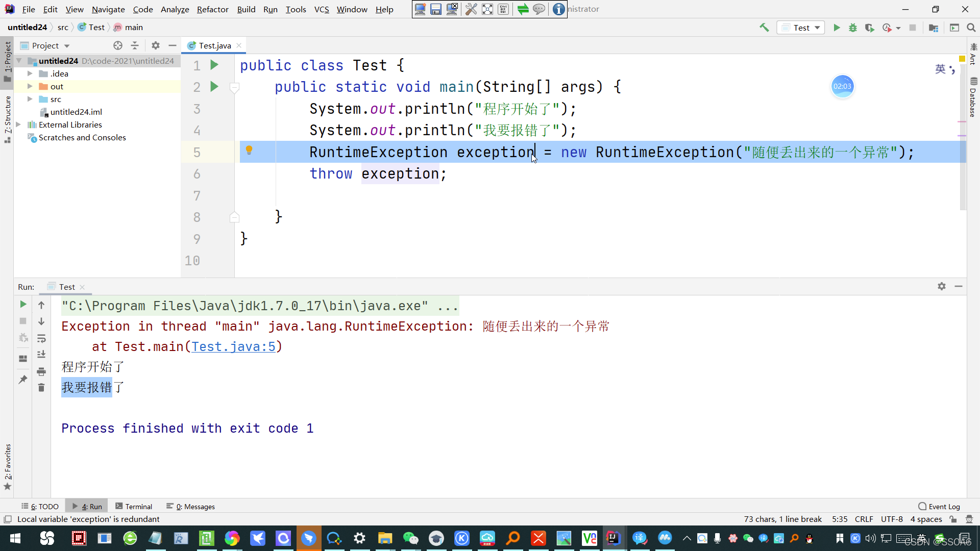Viewport: 980px width, 551px height.
Task: Click the run gutter arrow on line 2
Action: click(x=214, y=87)
